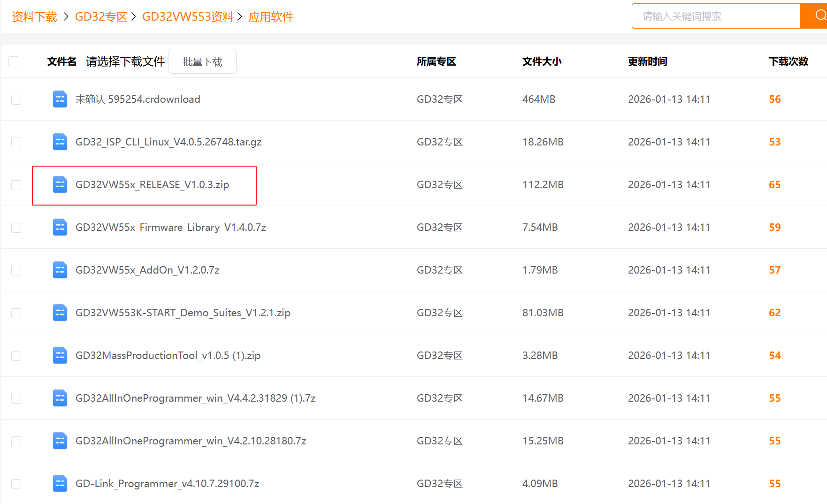Click file icon for GD32VW55x_Firmware_Library_V1.4.0.7z
The height and width of the screenshot is (504, 827).
[60, 227]
